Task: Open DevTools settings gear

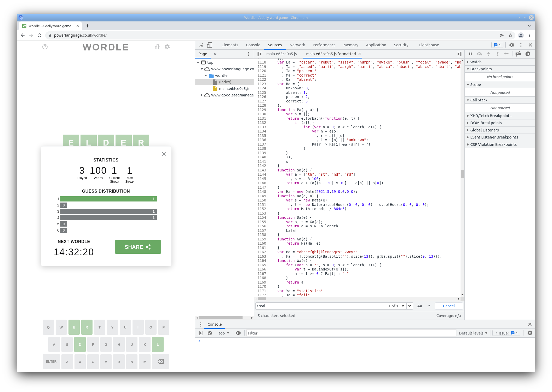Action: pos(511,45)
